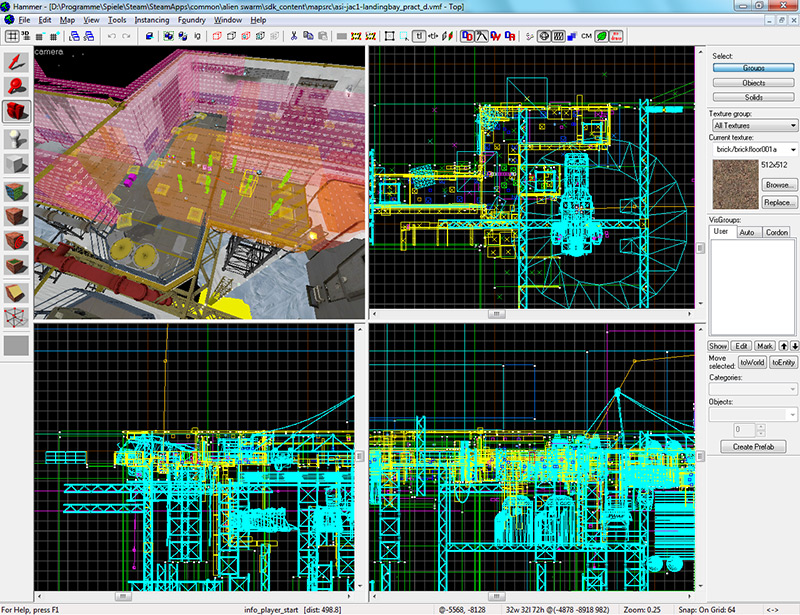
Task: Toggle the 3D grid button
Action: [26, 36]
